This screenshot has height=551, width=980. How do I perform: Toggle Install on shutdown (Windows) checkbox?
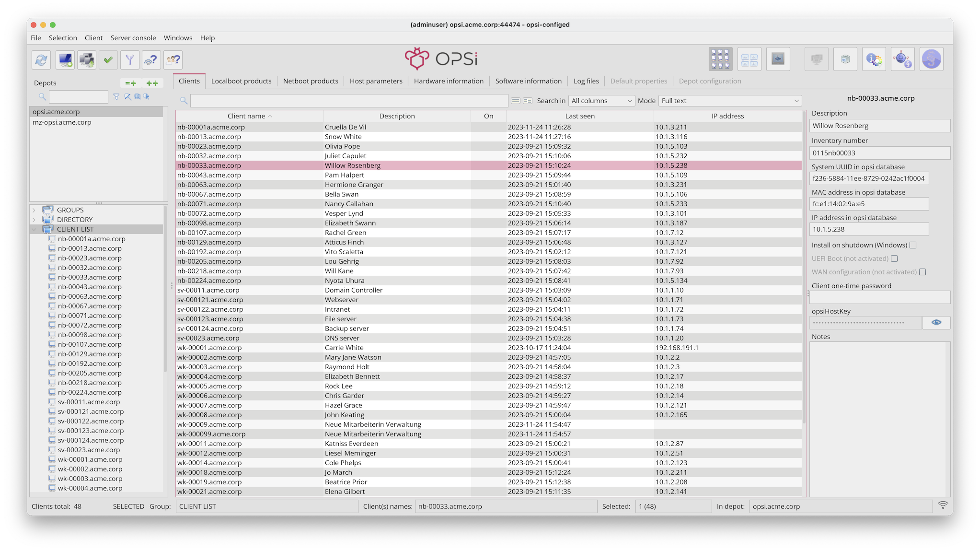tap(913, 245)
